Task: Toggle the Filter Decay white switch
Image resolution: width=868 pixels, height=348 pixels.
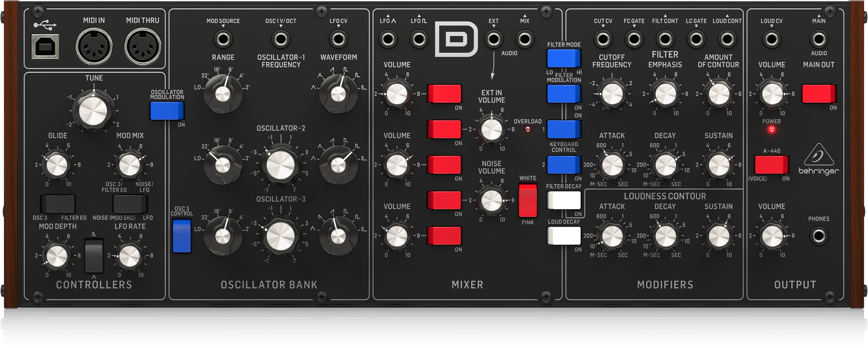Action: click(x=564, y=200)
